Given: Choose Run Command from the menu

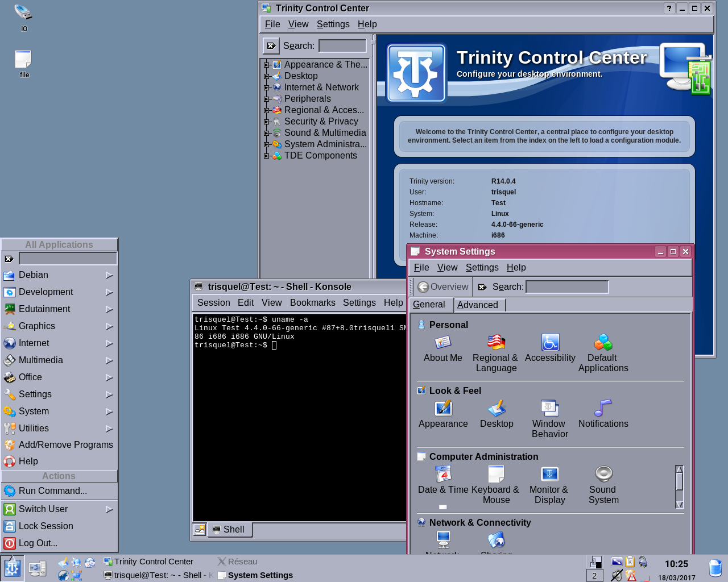Looking at the screenshot, I should coord(59,491).
